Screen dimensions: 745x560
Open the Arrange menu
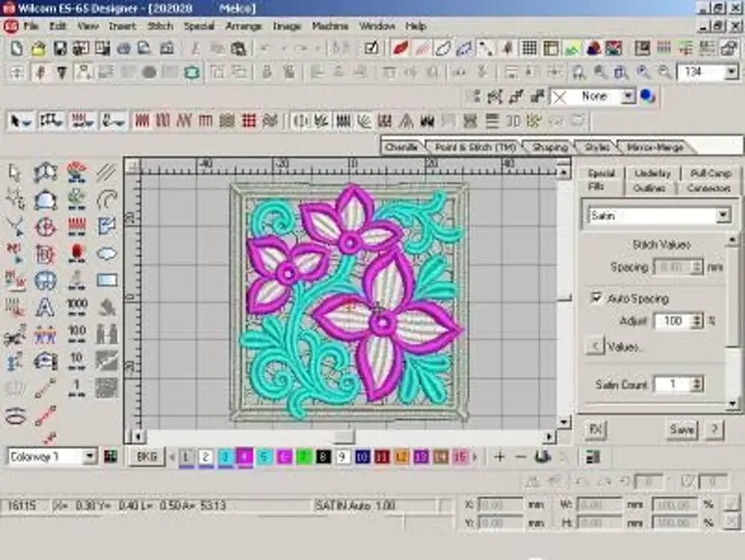point(244,26)
